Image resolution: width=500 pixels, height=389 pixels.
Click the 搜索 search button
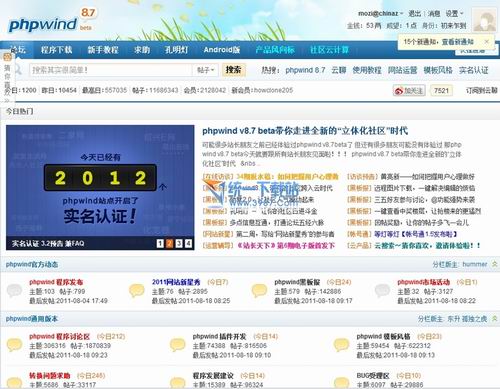coord(233,70)
